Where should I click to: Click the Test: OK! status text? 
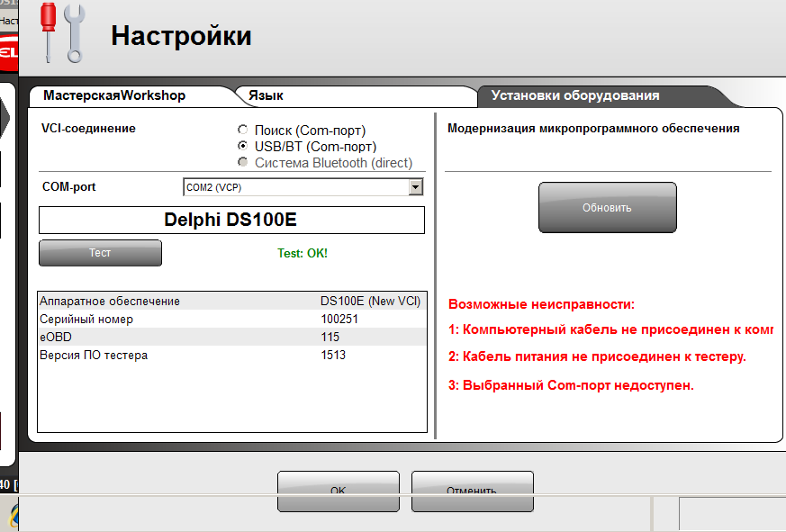point(303,253)
